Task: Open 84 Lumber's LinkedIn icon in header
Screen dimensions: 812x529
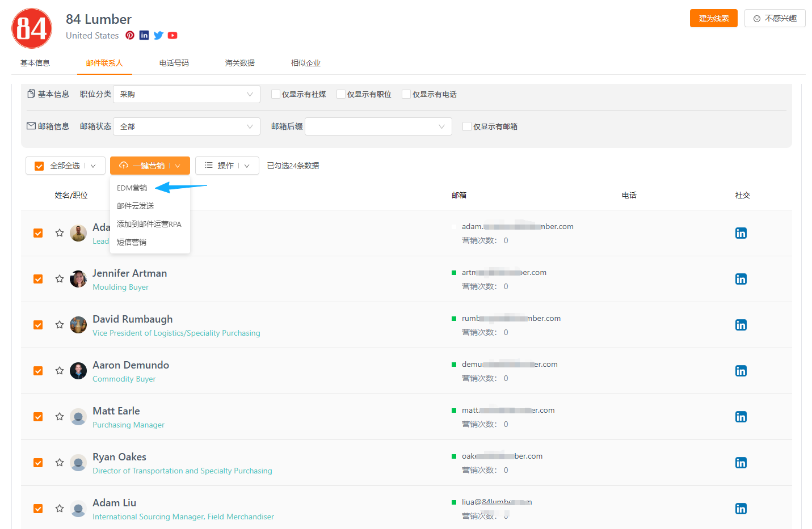Action: click(144, 35)
